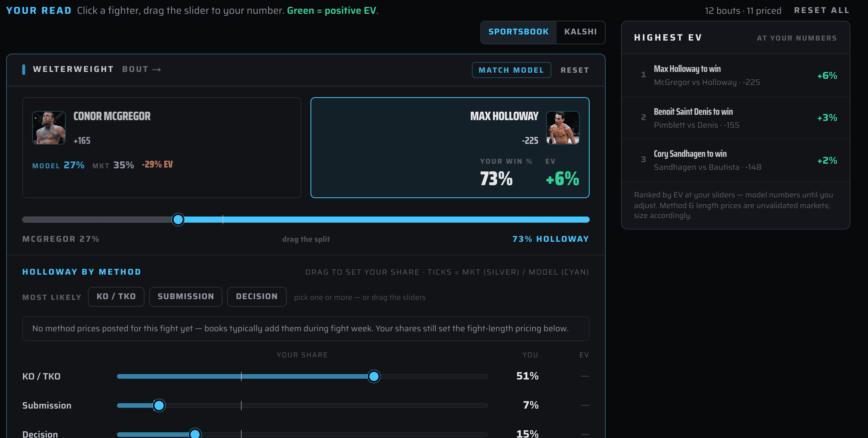
Task: Click the -29% EV McGregor text
Action: pyautogui.click(x=158, y=164)
